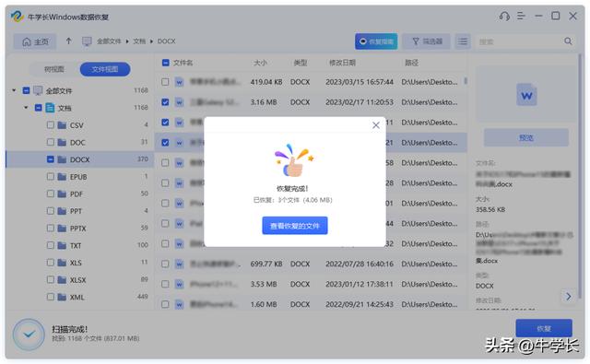Select the TXT folder icon
The width and height of the screenshot is (590, 364).
pos(62,245)
